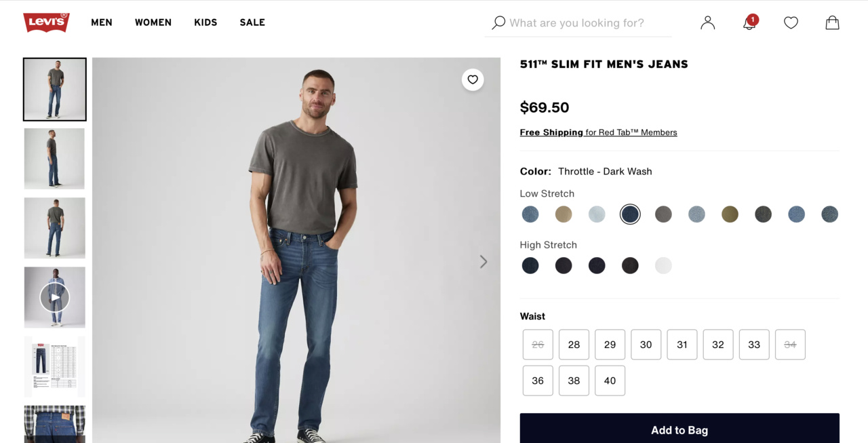Select waist size 32
Image resolution: width=868 pixels, height=443 pixels.
(718, 345)
